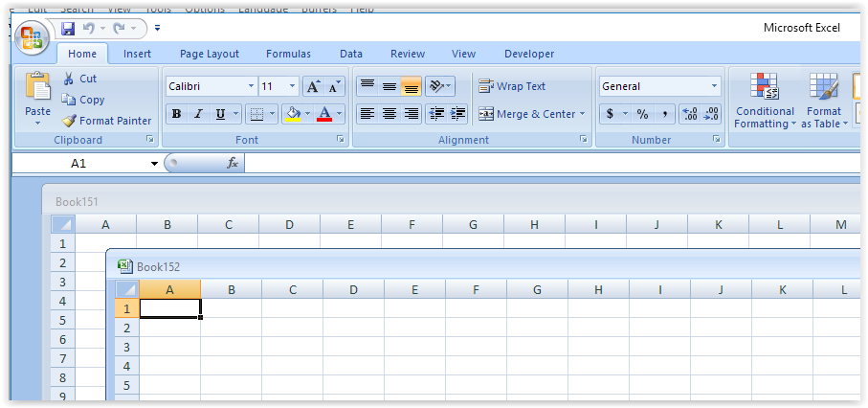Open Customize Quick Access Toolbar dropdown
868x408 pixels.
(157, 29)
